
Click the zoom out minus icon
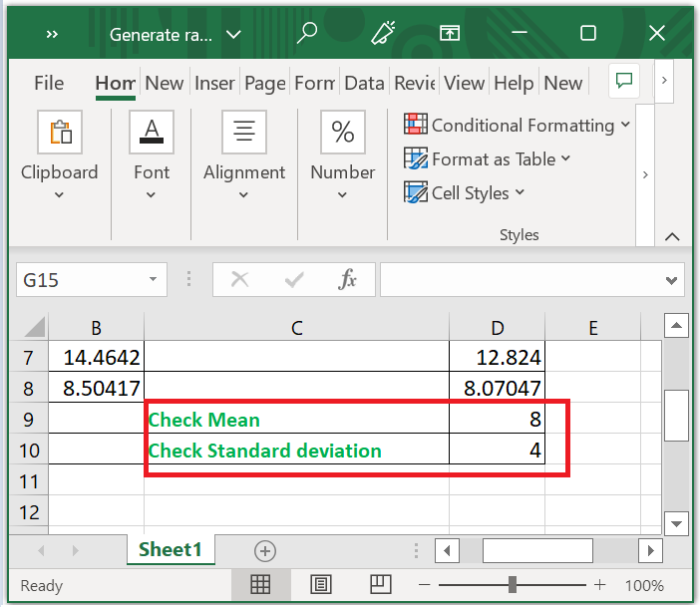[425, 585]
